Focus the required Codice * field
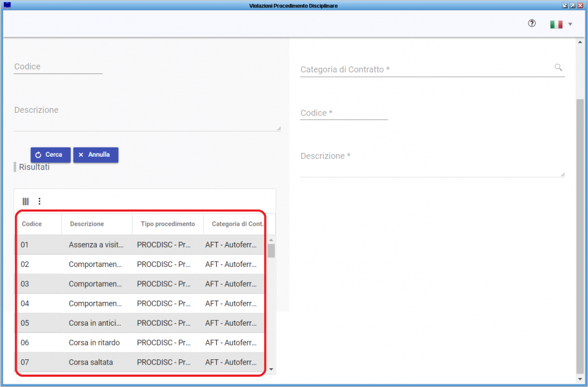The image size is (588, 387). pos(343,114)
